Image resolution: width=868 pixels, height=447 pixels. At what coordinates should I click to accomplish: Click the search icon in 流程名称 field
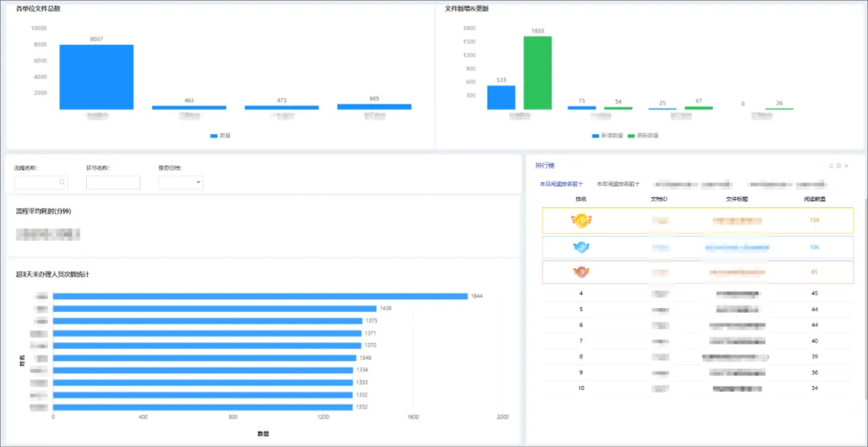coord(62,182)
